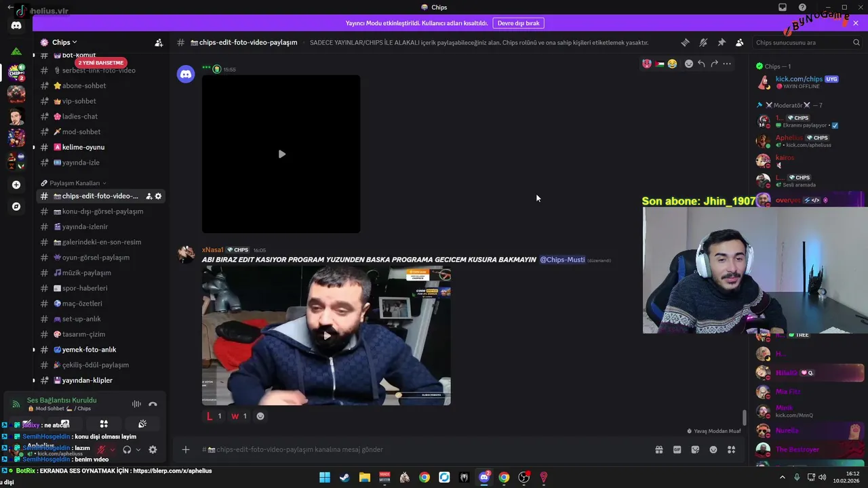
Task: Open user settings gear icon
Action: pyautogui.click(x=153, y=449)
